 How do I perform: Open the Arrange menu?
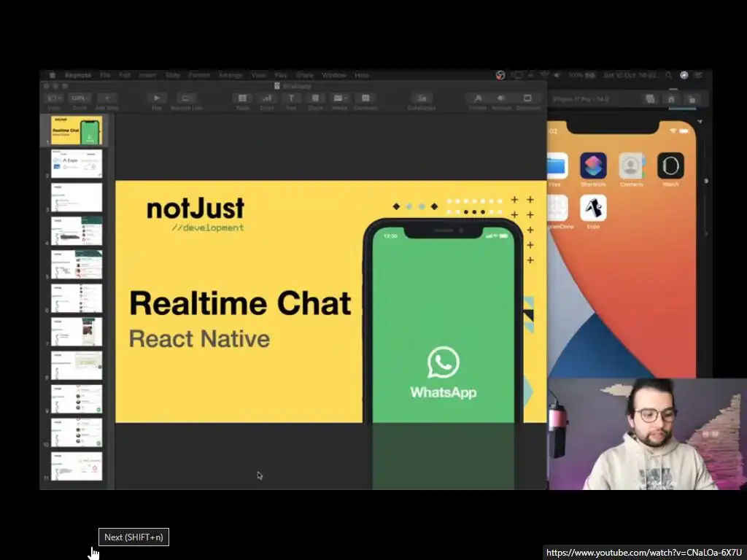(x=231, y=75)
